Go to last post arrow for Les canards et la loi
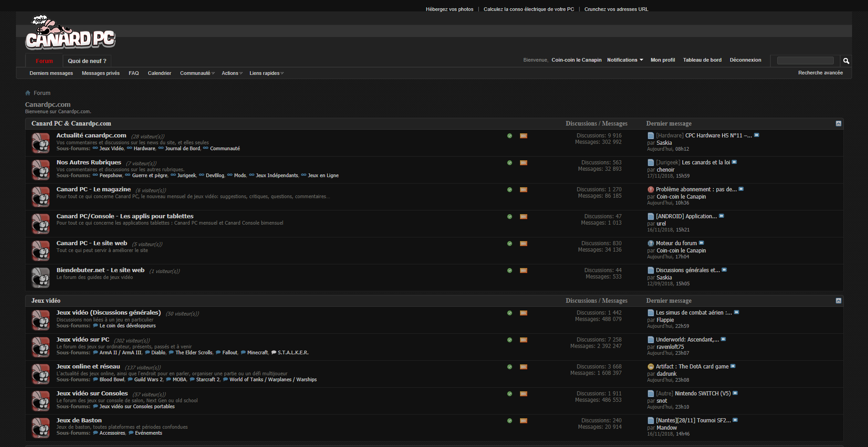The width and height of the screenshot is (868, 447). point(734,162)
